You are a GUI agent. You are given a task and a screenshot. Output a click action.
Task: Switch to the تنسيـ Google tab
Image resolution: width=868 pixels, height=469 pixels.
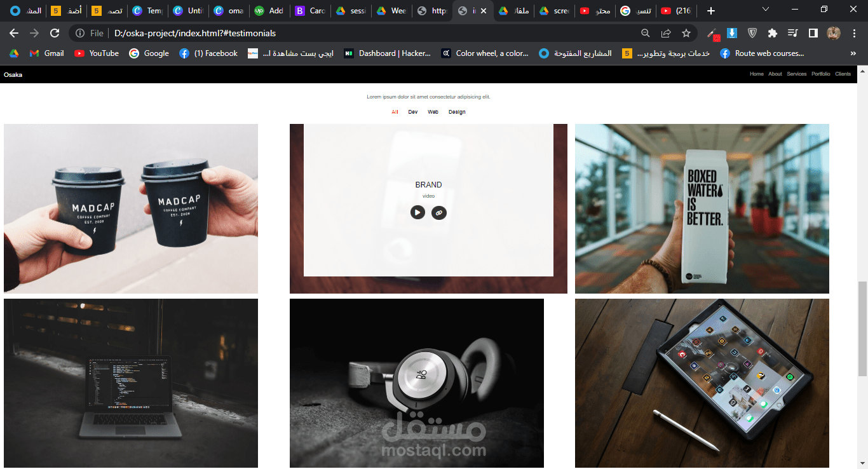pyautogui.click(x=635, y=11)
